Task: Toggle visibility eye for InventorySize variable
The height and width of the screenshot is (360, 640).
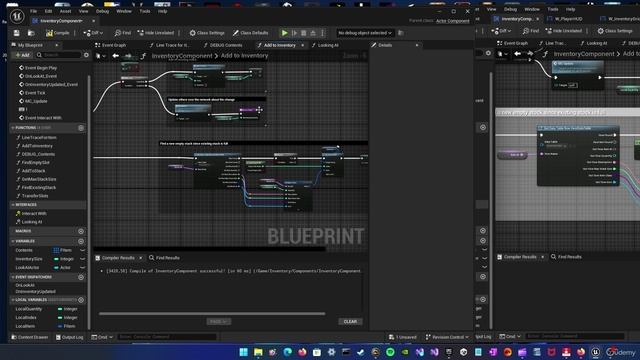Action: tap(82, 259)
